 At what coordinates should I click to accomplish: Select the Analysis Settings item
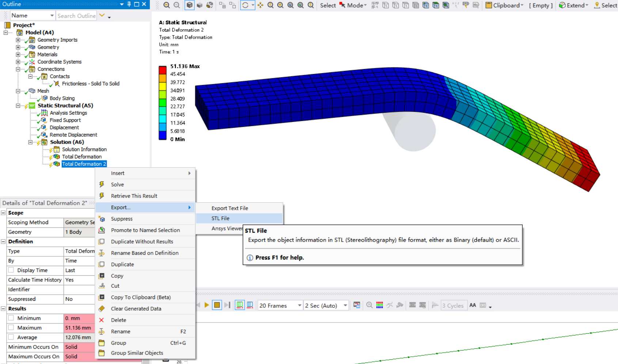(x=68, y=113)
